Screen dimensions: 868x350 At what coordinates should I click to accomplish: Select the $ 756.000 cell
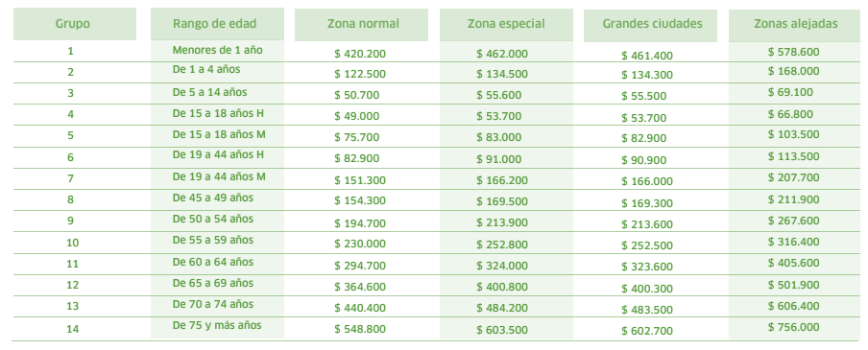point(793,327)
